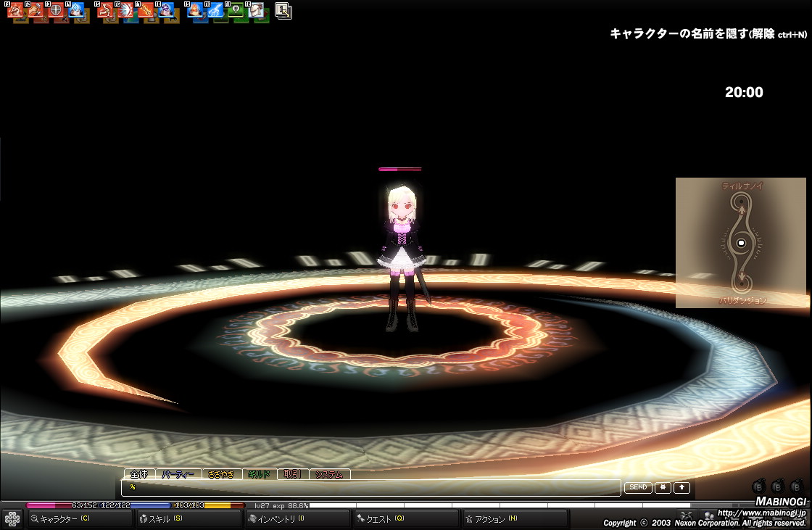Activate the F9 red-haired face skill icon
The height and width of the screenshot is (530, 812).
[195, 11]
